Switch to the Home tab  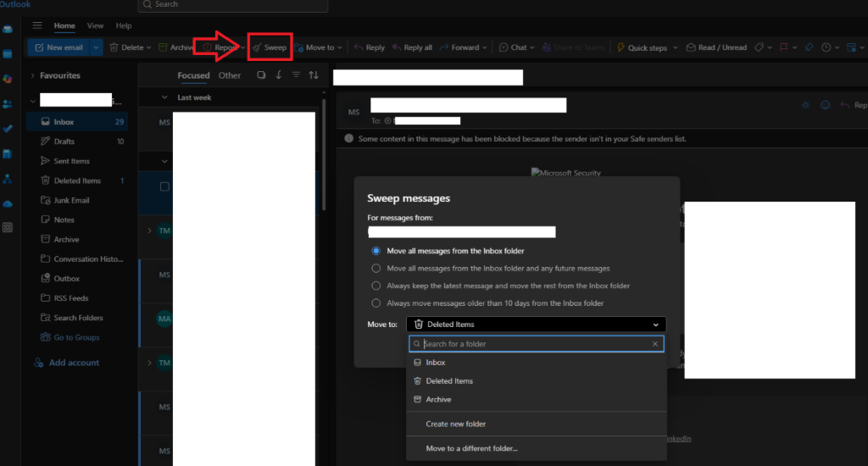click(64, 25)
